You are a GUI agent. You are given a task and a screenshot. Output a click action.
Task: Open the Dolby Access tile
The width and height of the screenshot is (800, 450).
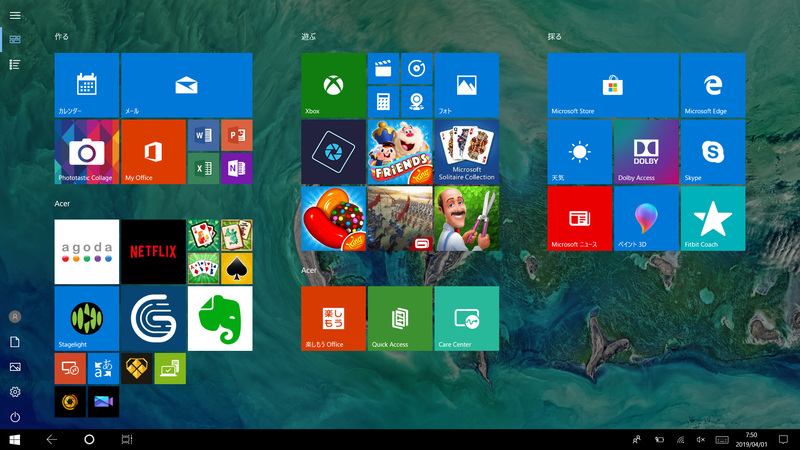click(646, 152)
